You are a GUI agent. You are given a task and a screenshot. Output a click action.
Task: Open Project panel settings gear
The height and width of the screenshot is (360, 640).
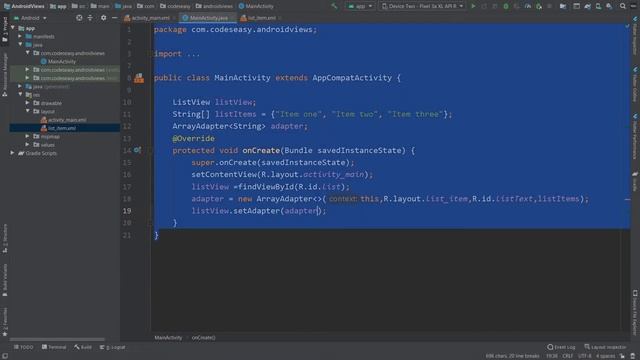coord(103,18)
